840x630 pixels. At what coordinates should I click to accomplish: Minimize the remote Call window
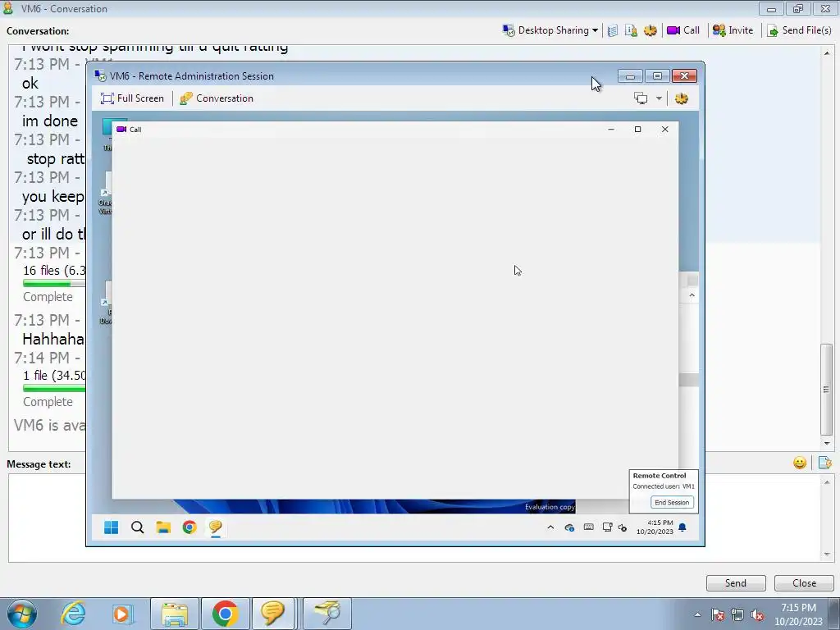[610, 129]
